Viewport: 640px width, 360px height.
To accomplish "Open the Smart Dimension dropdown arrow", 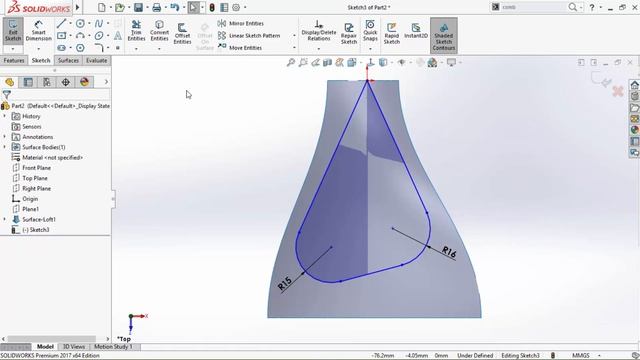I will click(38, 49).
